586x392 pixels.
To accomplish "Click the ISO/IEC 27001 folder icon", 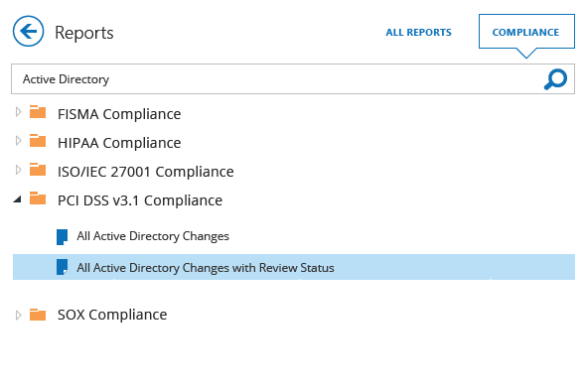I will (x=38, y=170).
